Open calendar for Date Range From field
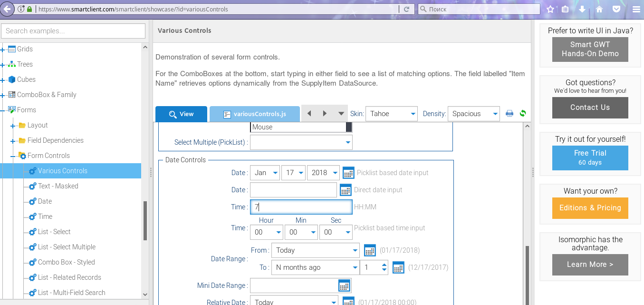Image resolution: width=644 pixels, height=305 pixels. [x=370, y=250]
